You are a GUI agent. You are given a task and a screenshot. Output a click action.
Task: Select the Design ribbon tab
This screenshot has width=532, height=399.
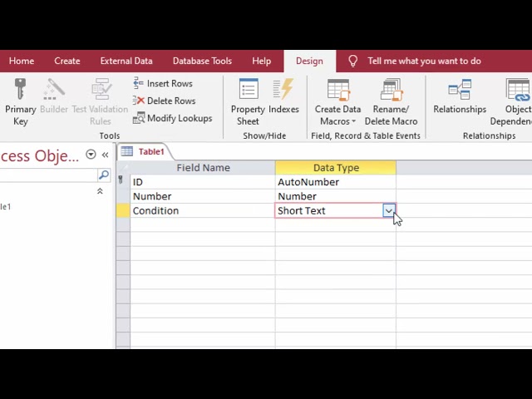309,61
